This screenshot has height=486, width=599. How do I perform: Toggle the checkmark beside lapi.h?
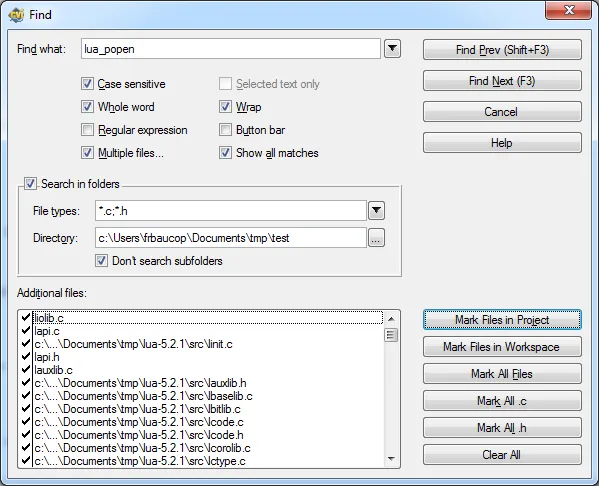click(x=26, y=356)
